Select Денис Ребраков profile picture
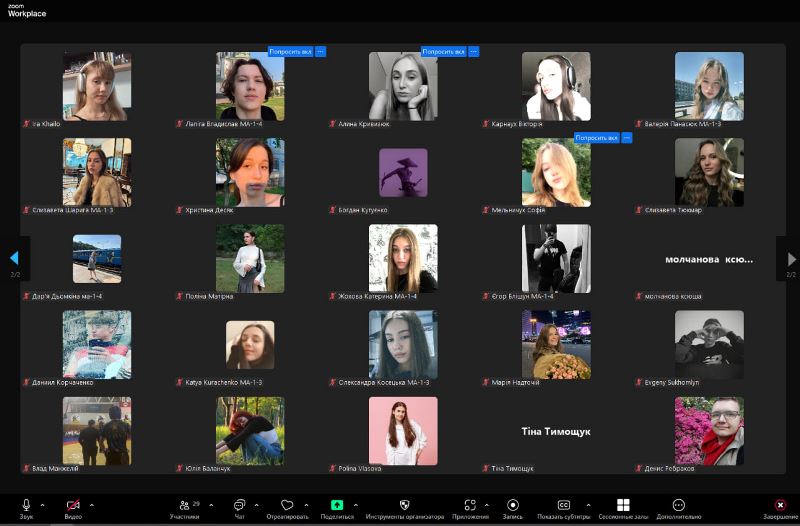 click(x=709, y=431)
